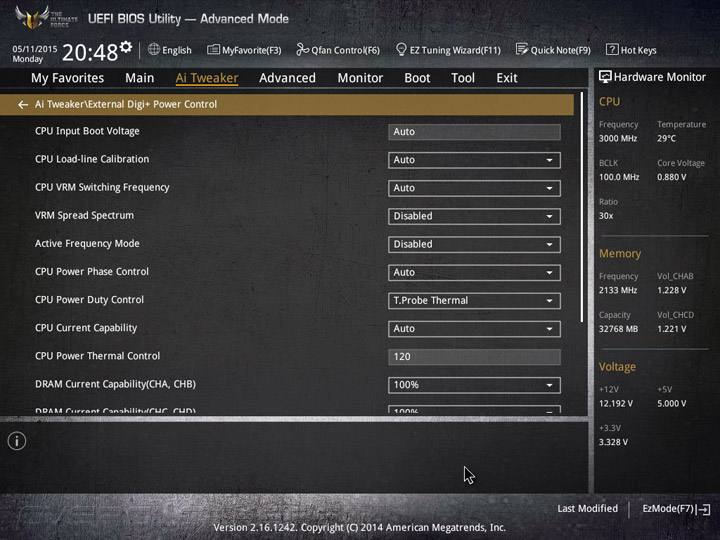Click Vol_CHCD value 1.221 V
The image size is (720, 540).
click(671, 329)
